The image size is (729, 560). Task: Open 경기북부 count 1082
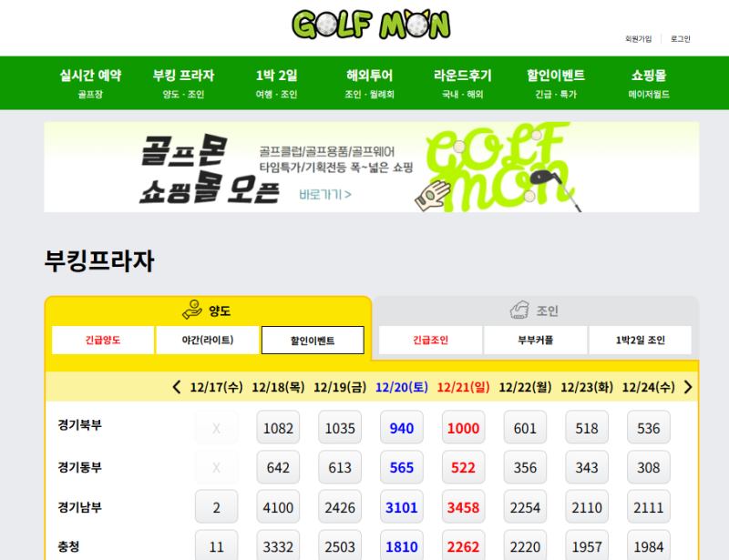[x=278, y=428]
